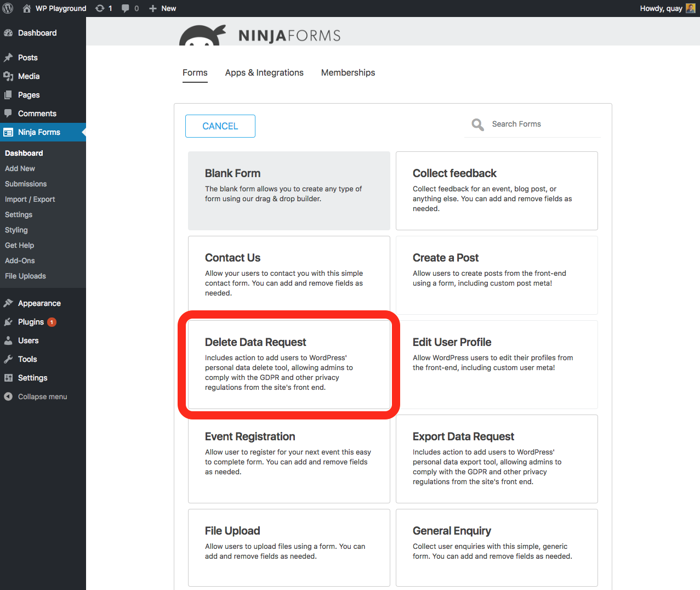Open the Appearance menu
The width and height of the screenshot is (700, 590).
point(39,303)
